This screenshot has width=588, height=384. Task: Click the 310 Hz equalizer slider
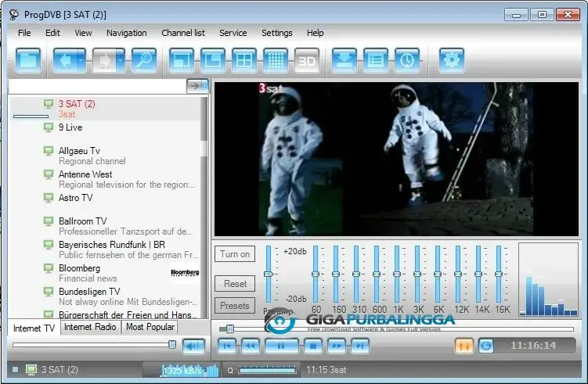point(356,275)
